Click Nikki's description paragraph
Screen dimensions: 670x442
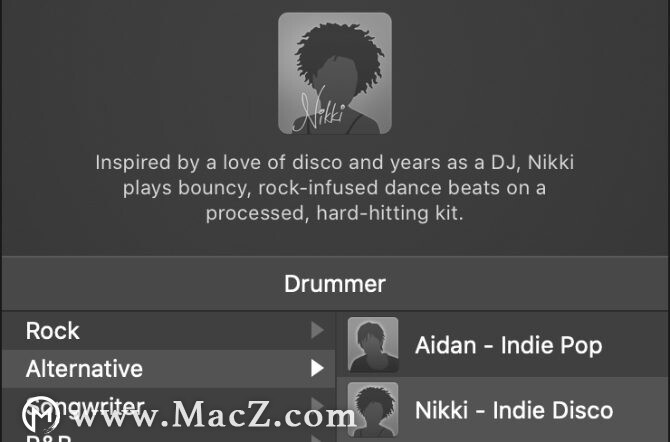click(335, 188)
